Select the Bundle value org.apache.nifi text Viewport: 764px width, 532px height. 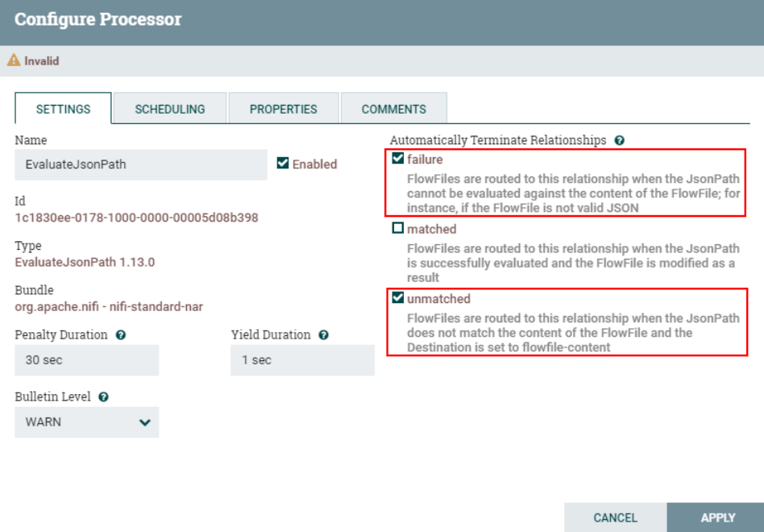[109, 306]
